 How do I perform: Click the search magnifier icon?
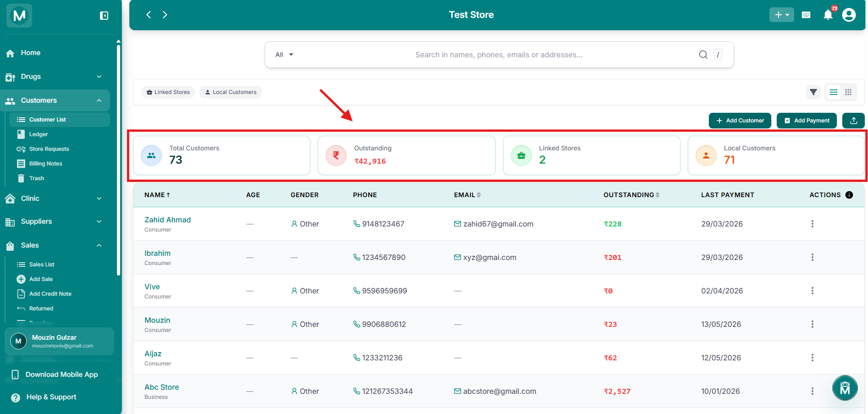(703, 55)
